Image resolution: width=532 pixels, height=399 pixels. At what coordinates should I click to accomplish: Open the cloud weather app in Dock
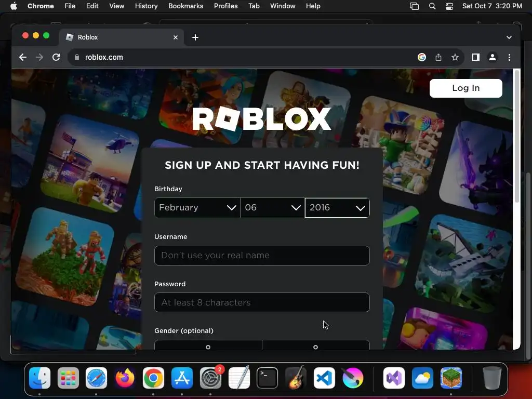(422, 378)
